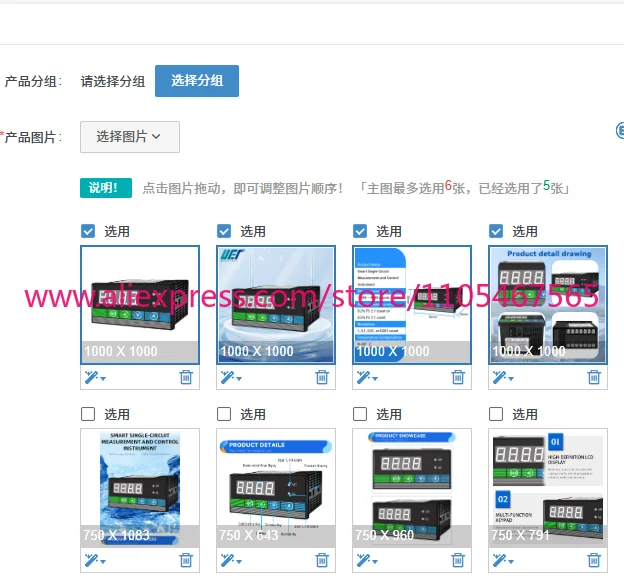The image size is (624, 588).
Task: Uncheck 选用 for the UET logo image
Action: 224,231
